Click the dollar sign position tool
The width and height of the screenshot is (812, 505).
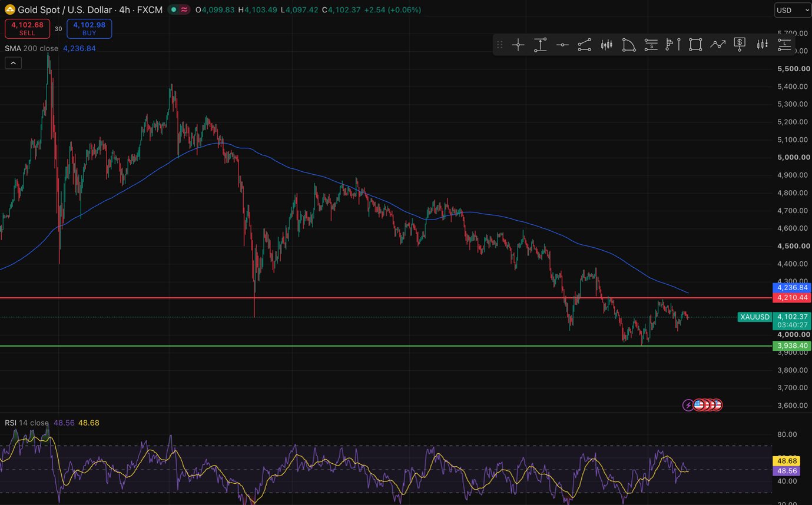pyautogui.click(x=740, y=44)
